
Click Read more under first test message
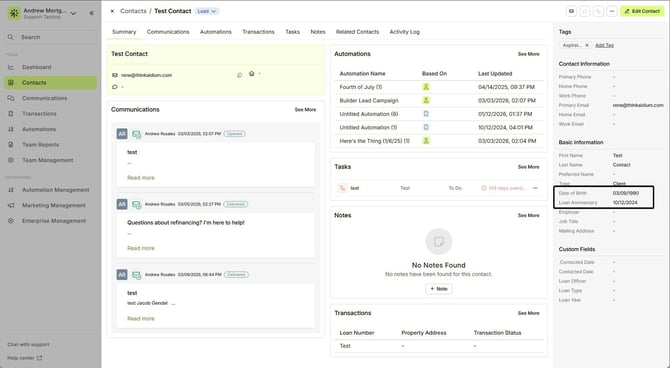pos(141,178)
